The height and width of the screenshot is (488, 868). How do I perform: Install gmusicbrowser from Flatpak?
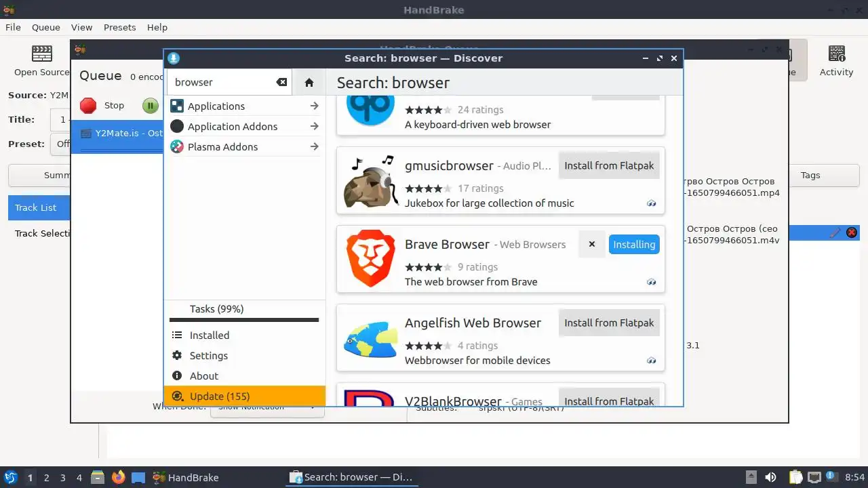pyautogui.click(x=609, y=165)
